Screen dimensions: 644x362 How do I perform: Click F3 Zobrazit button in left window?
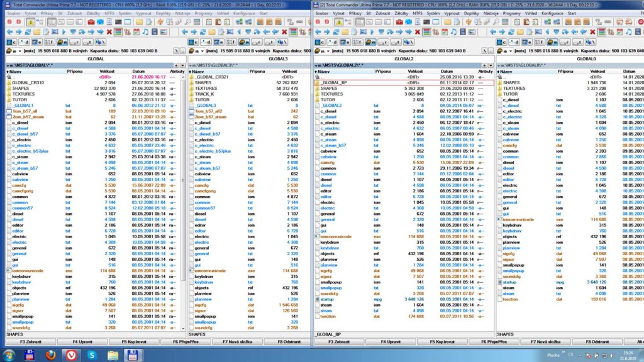tap(31, 341)
